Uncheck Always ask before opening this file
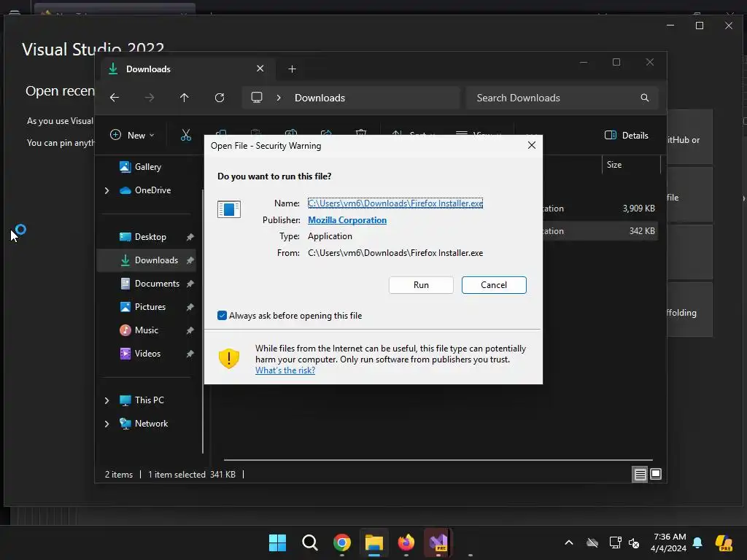Viewport: 747px width, 560px height. (x=222, y=315)
